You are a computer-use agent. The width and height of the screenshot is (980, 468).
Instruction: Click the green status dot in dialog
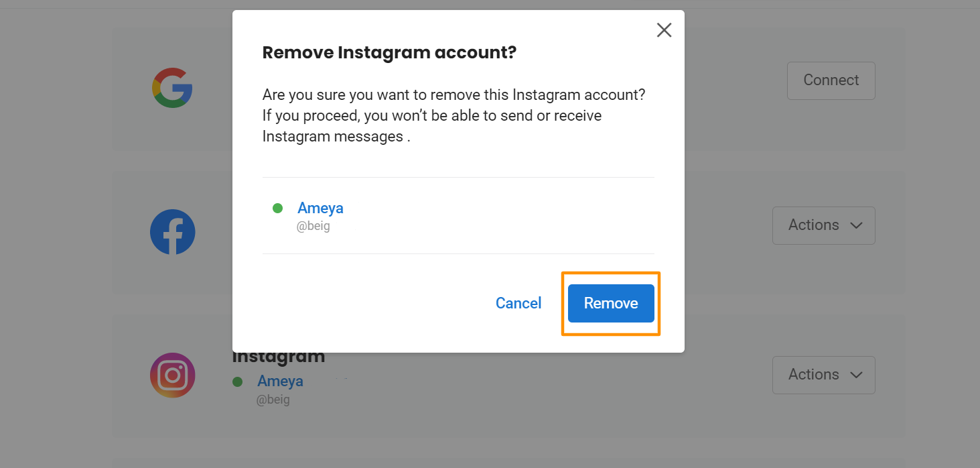pyautogui.click(x=278, y=209)
